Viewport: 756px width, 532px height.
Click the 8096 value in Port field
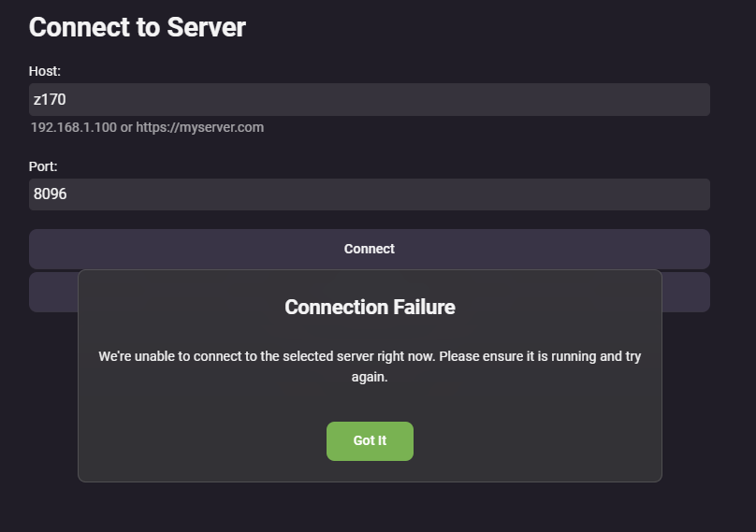pyautogui.click(x=51, y=194)
